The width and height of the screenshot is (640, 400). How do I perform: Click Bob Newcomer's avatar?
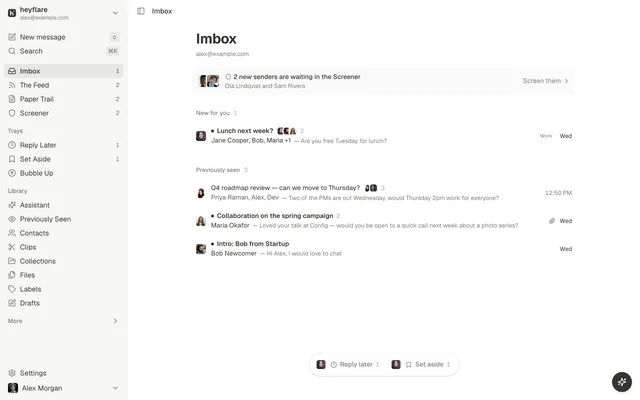point(201,249)
